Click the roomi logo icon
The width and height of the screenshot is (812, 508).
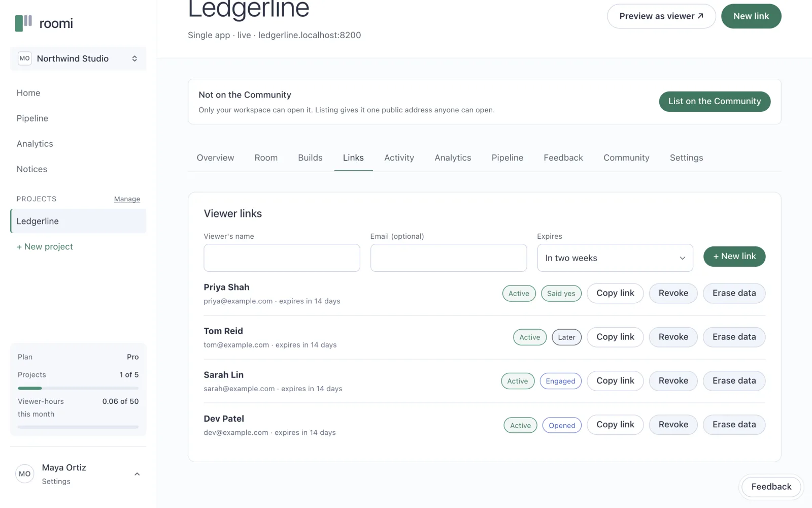tap(23, 23)
